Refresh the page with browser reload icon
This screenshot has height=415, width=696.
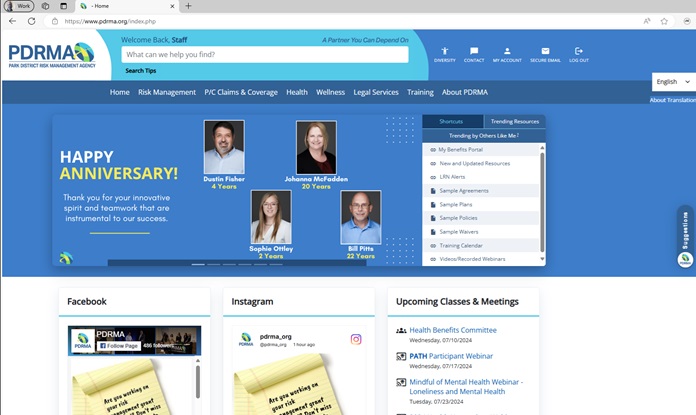point(32,20)
